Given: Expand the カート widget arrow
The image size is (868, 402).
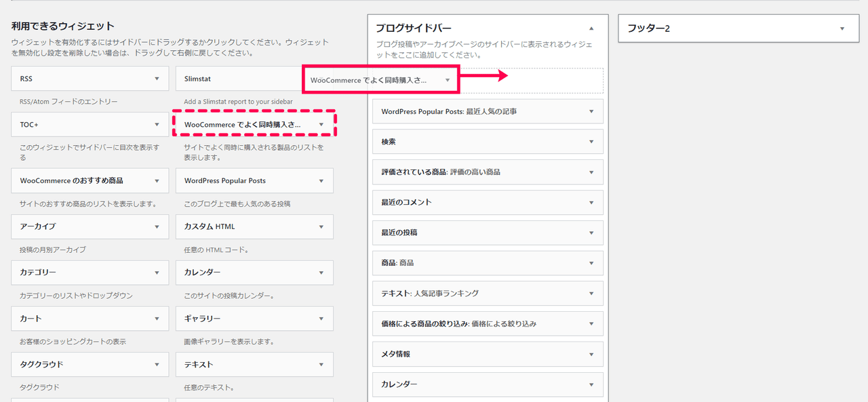Looking at the screenshot, I should [x=157, y=319].
